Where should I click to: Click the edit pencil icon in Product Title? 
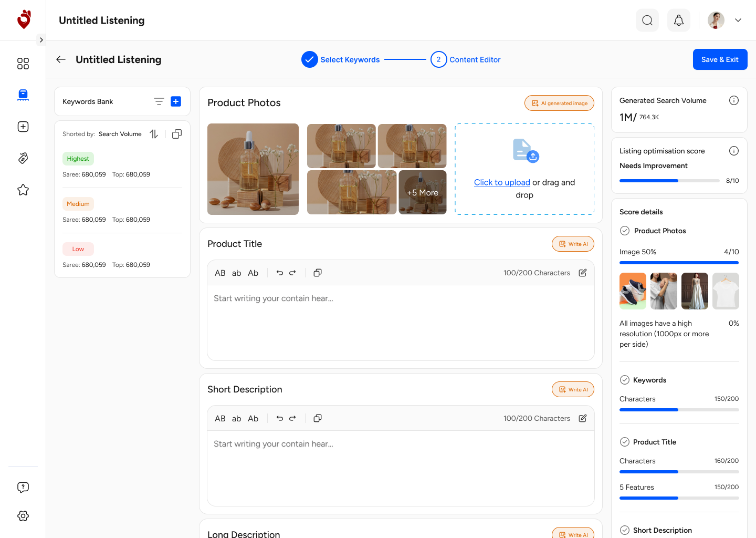(x=583, y=273)
